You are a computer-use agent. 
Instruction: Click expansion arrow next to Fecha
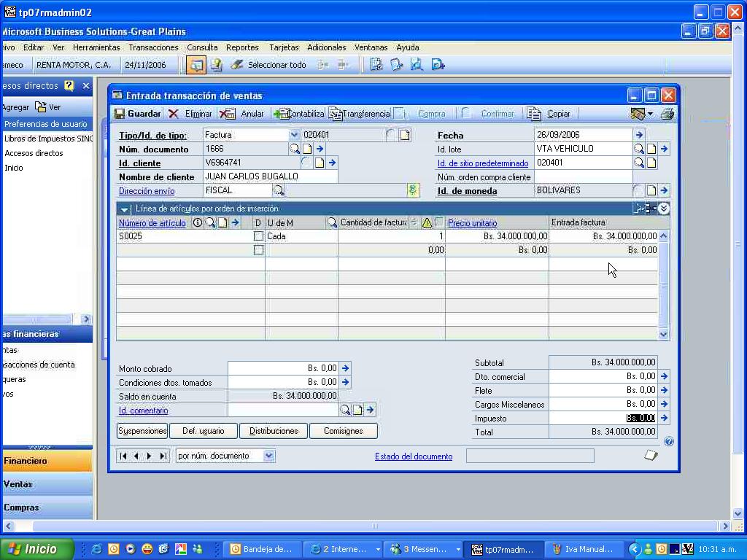pyautogui.click(x=639, y=135)
